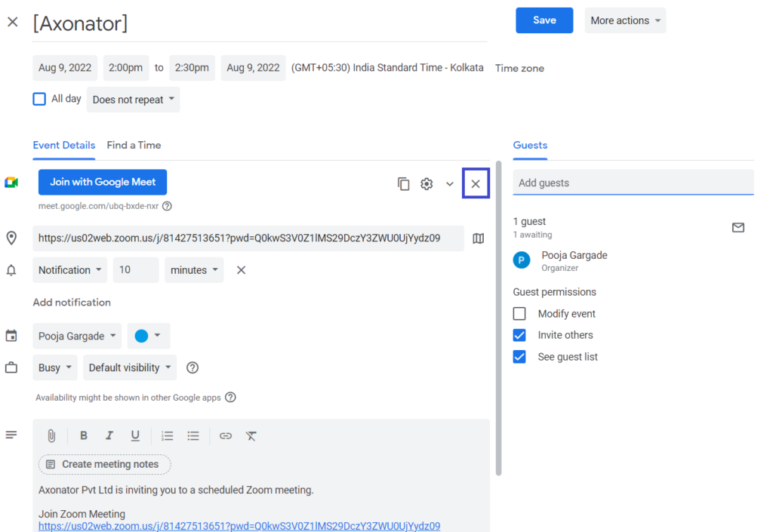
Task: Open the Time zone link
Action: click(519, 68)
